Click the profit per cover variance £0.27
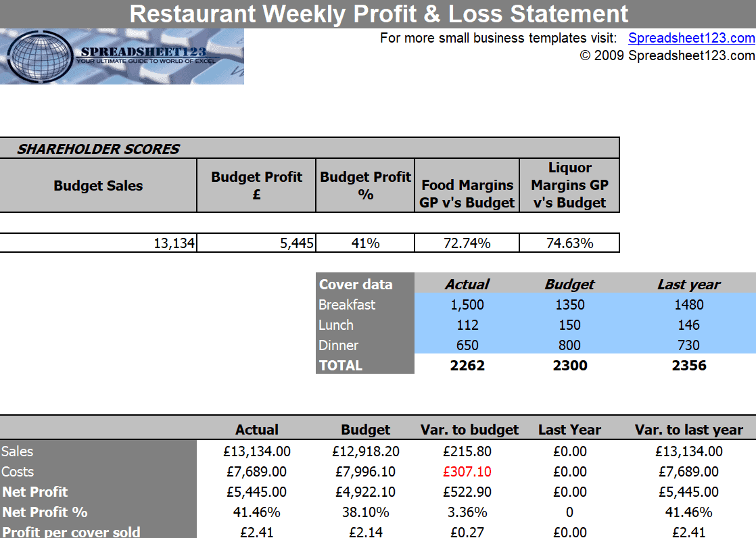The height and width of the screenshot is (538, 756). (467, 532)
